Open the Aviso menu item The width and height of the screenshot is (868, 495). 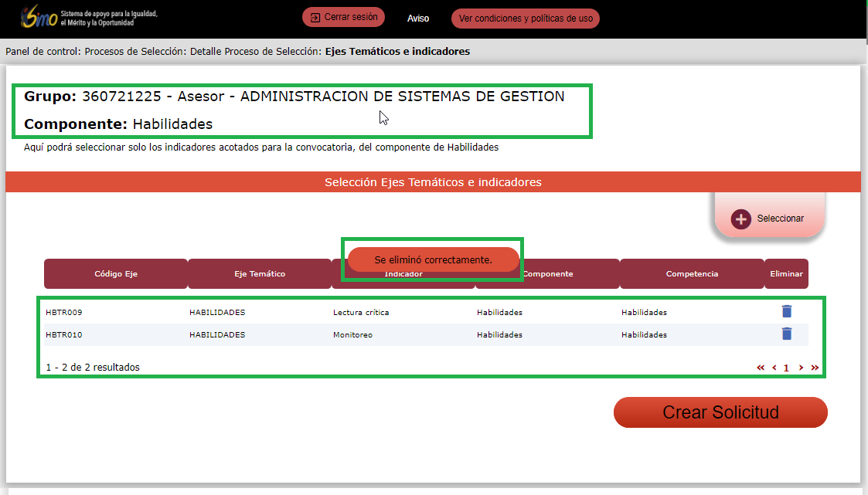click(x=418, y=19)
